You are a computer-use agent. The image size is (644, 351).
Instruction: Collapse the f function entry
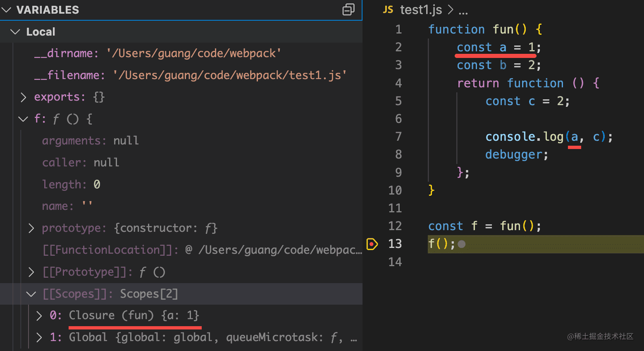coord(23,119)
